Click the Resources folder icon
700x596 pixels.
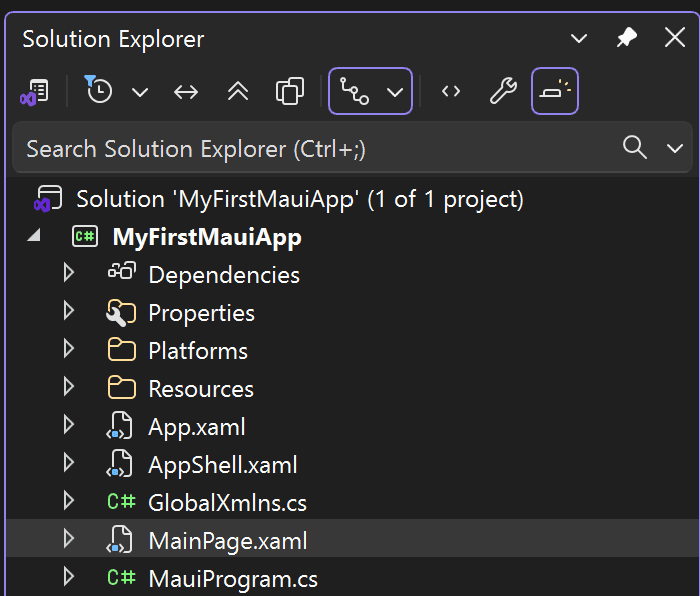point(122,388)
